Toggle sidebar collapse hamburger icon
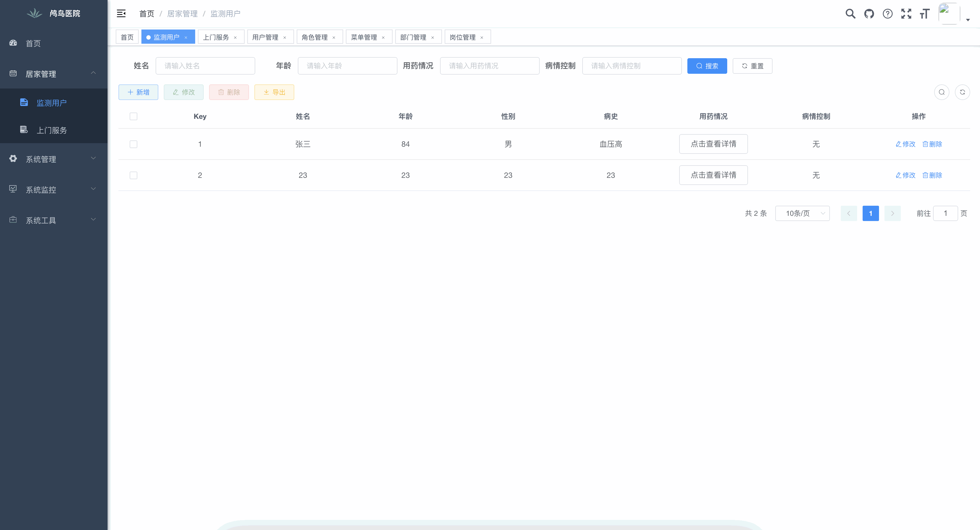The image size is (980, 530). (121, 14)
